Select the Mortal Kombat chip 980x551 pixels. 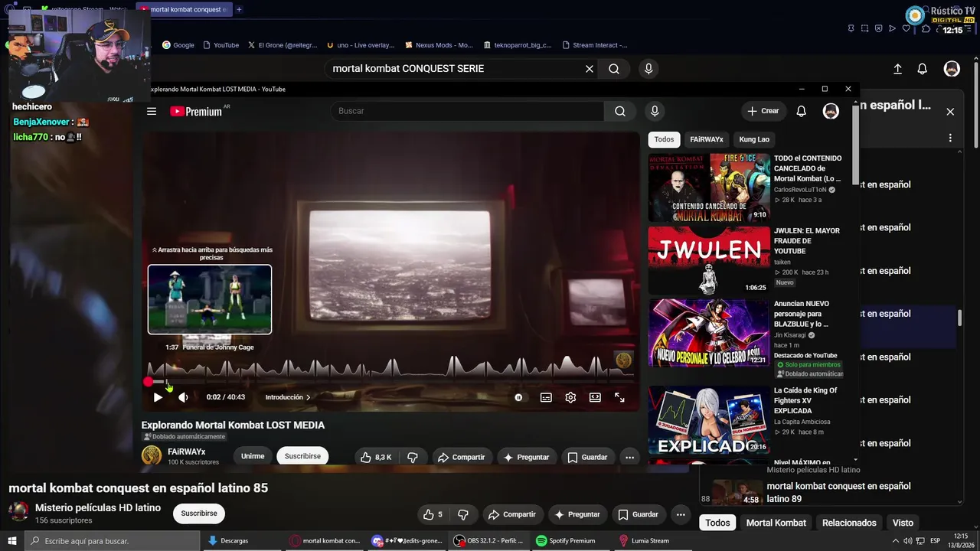point(776,523)
